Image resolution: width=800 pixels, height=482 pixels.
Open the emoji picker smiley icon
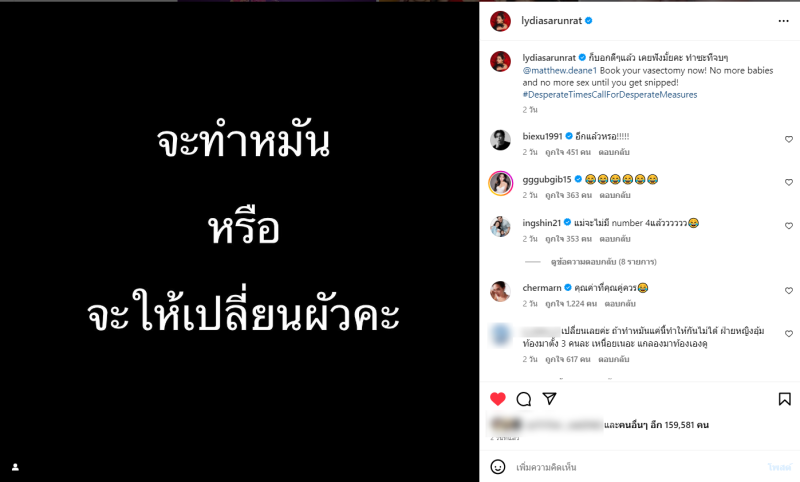point(497,467)
